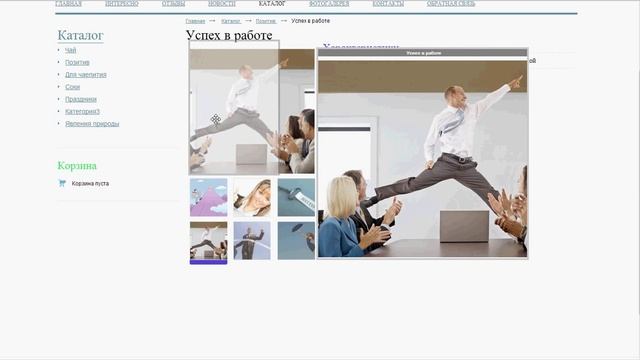Open the ИНТЕРЕСНО menu item

tap(122, 4)
